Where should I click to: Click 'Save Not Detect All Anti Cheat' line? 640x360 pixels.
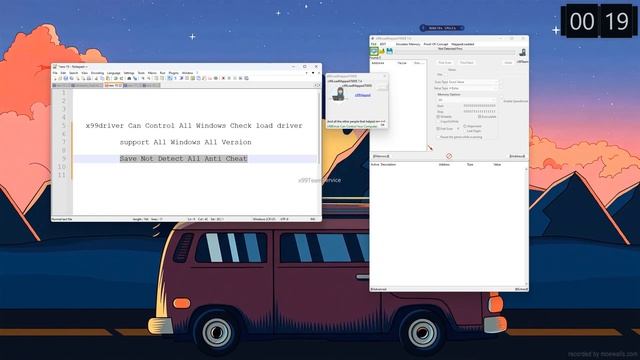pos(184,158)
